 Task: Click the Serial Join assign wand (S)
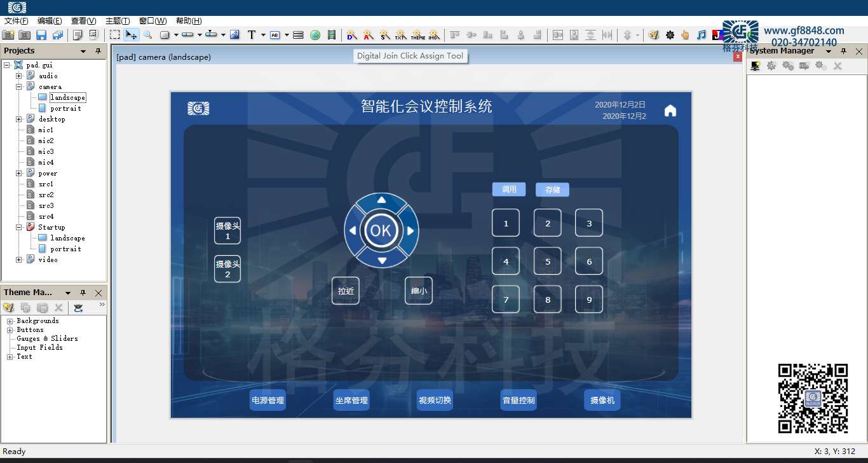tap(384, 35)
